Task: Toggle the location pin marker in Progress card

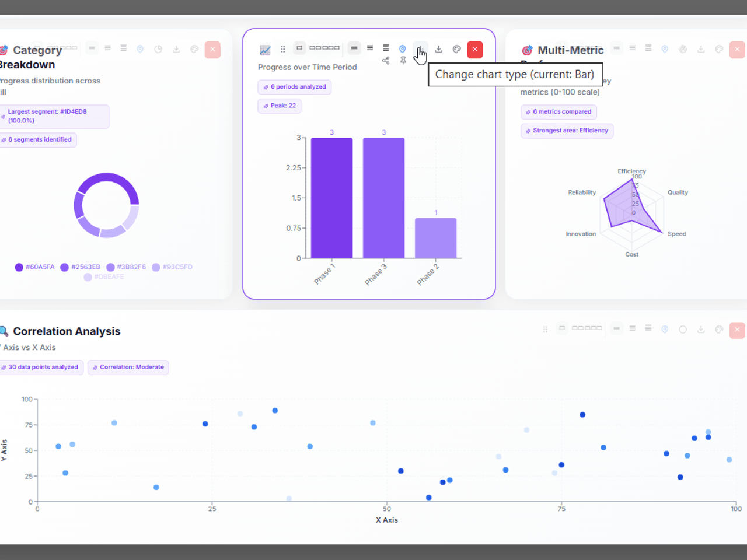Action: click(x=402, y=49)
